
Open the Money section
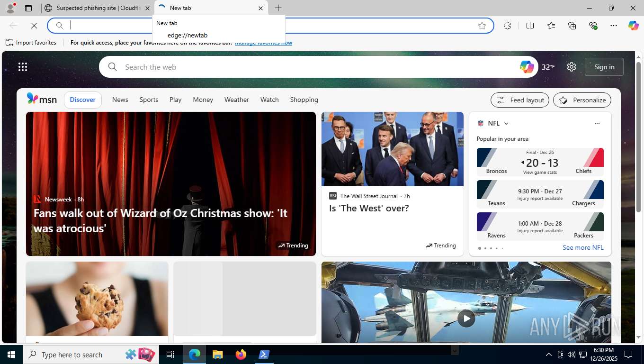[x=203, y=100]
